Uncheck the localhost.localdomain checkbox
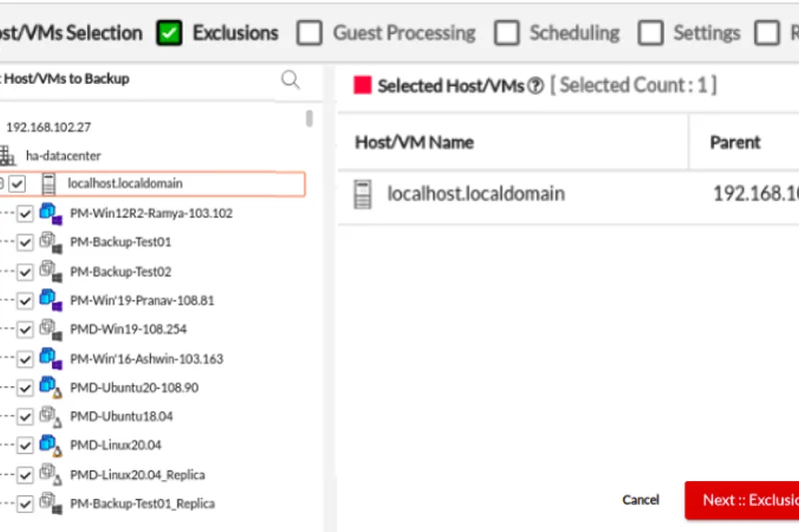 pos(18,184)
